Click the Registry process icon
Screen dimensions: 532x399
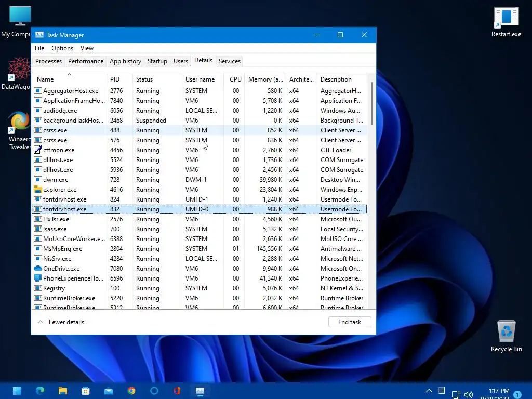click(37, 288)
